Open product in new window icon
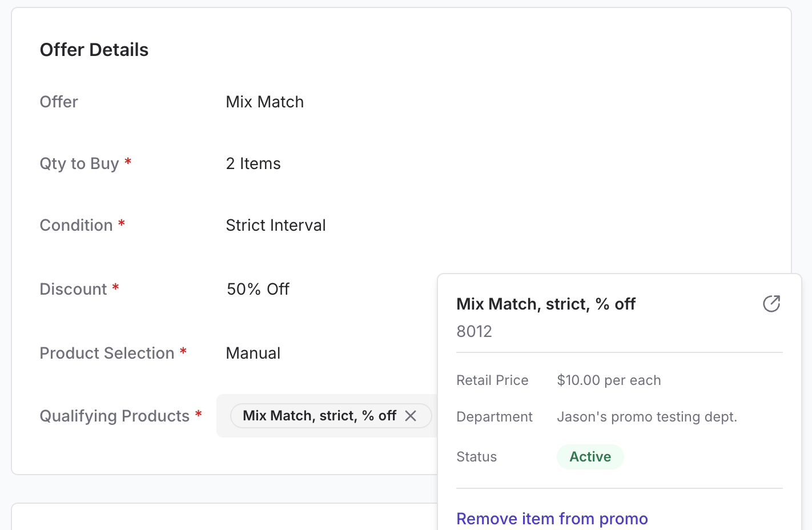The width and height of the screenshot is (812, 530). (x=771, y=304)
